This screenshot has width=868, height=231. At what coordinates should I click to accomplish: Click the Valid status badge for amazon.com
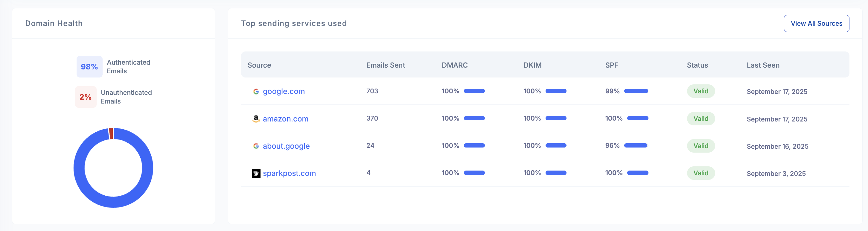[701, 119]
